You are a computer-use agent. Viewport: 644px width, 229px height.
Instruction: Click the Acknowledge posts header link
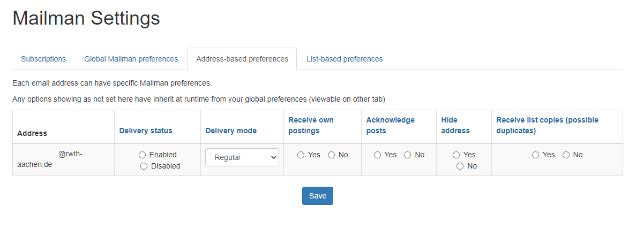tap(390, 125)
